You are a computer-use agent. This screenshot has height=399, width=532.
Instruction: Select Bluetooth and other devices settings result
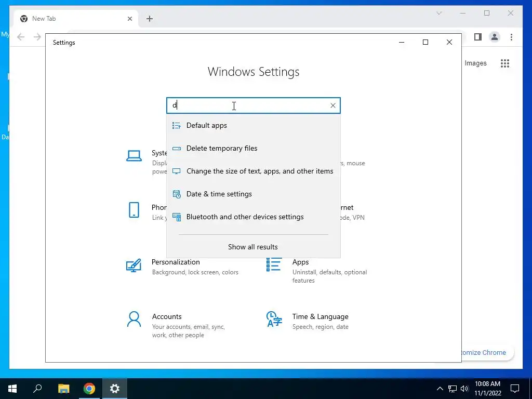point(253,217)
